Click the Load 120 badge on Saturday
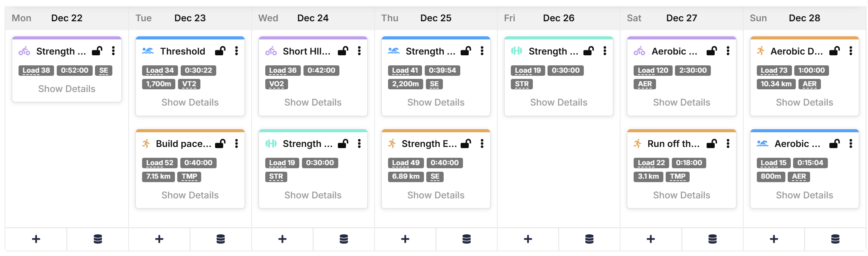868x256 pixels. pos(653,70)
